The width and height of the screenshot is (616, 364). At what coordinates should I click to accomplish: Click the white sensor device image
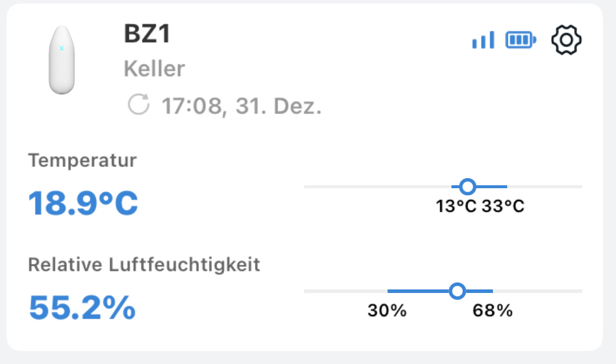coord(62,60)
